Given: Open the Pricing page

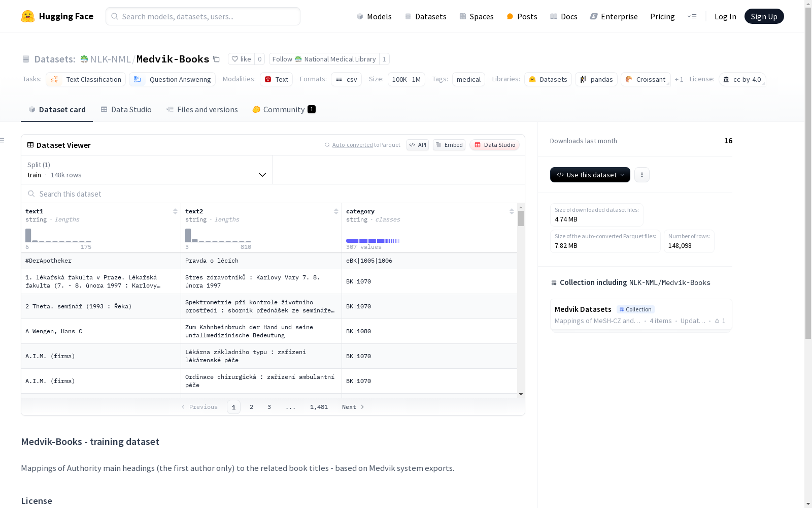Looking at the screenshot, I should click(662, 16).
